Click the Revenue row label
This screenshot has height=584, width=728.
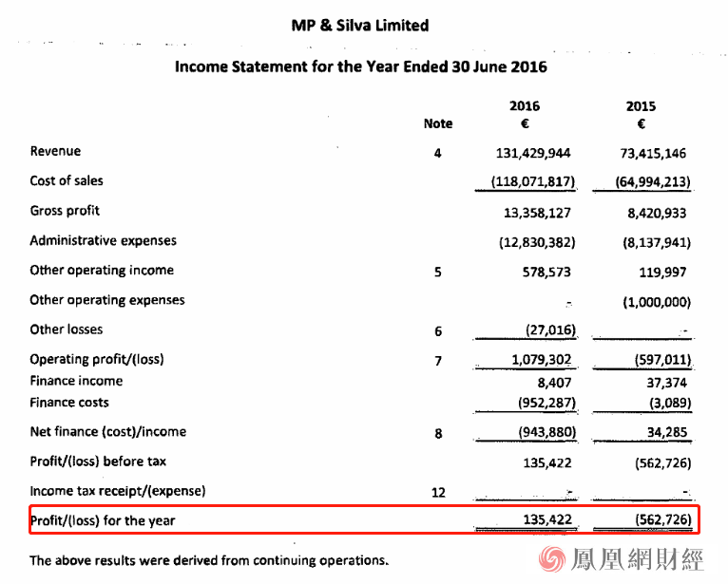55,151
